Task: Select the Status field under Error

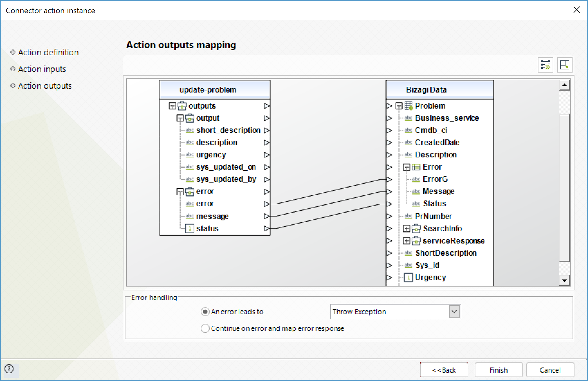Action: tap(435, 204)
